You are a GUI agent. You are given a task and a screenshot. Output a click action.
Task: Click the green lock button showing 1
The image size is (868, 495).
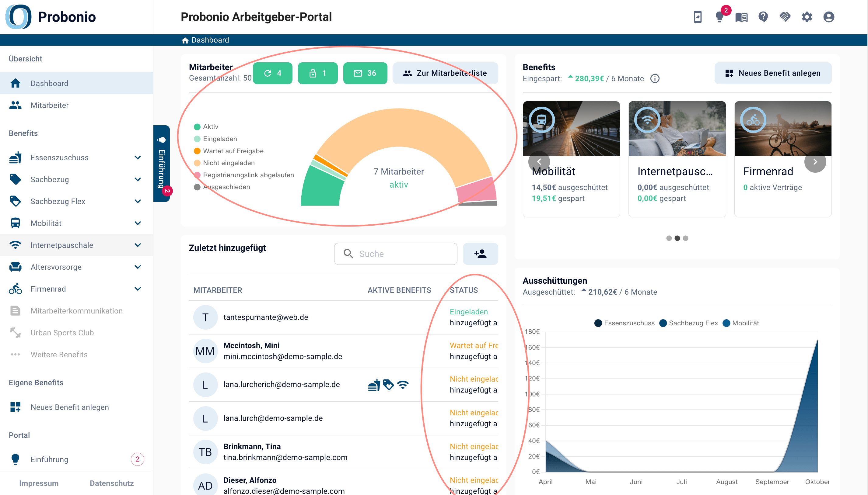tap(317, 73)
